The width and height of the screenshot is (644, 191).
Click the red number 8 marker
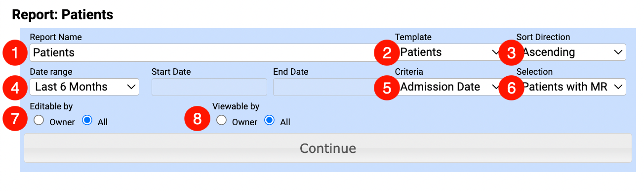click(197, 120)
